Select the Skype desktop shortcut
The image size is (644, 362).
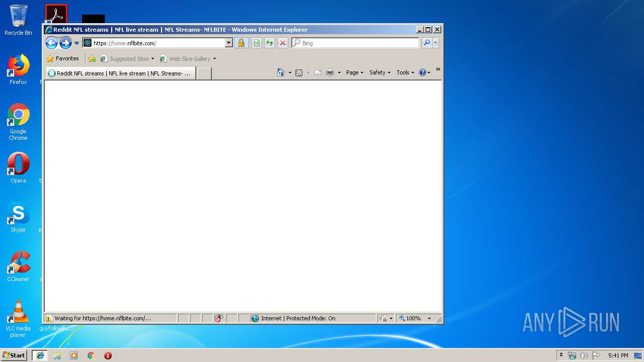[x=18, y=217]
